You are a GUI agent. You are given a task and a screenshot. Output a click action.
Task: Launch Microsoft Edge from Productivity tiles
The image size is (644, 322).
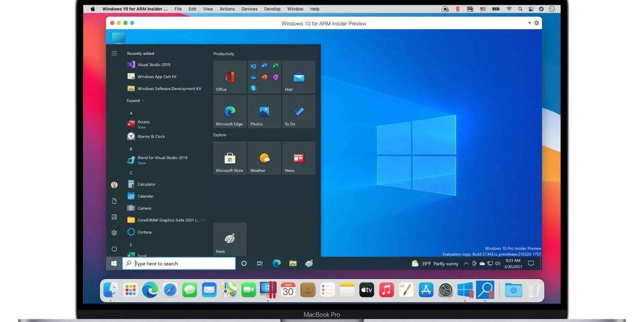point(230,112)
